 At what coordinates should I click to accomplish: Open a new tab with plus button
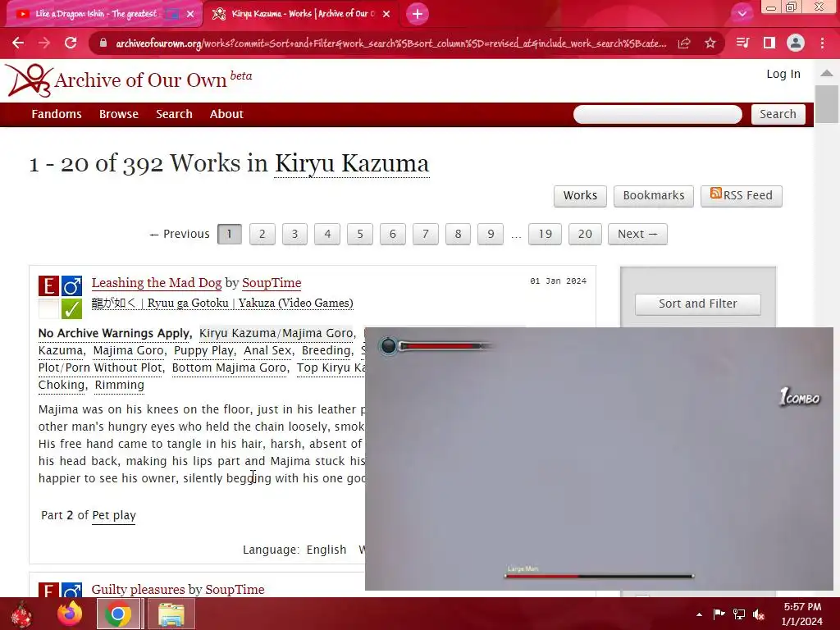(418, 14)
